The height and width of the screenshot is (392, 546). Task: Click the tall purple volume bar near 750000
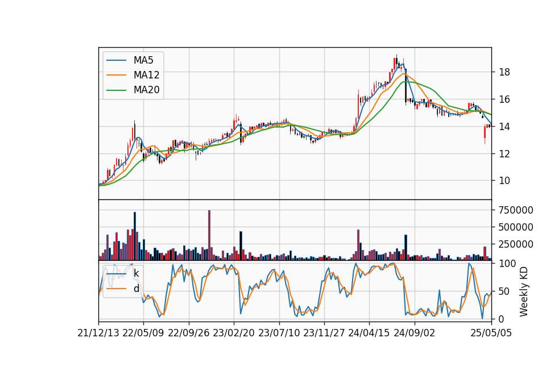pyautogui.click(x=209, y=235)
